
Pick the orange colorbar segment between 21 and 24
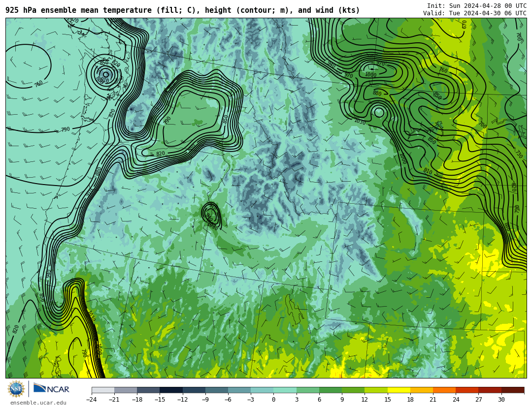(x=444, y=390)
